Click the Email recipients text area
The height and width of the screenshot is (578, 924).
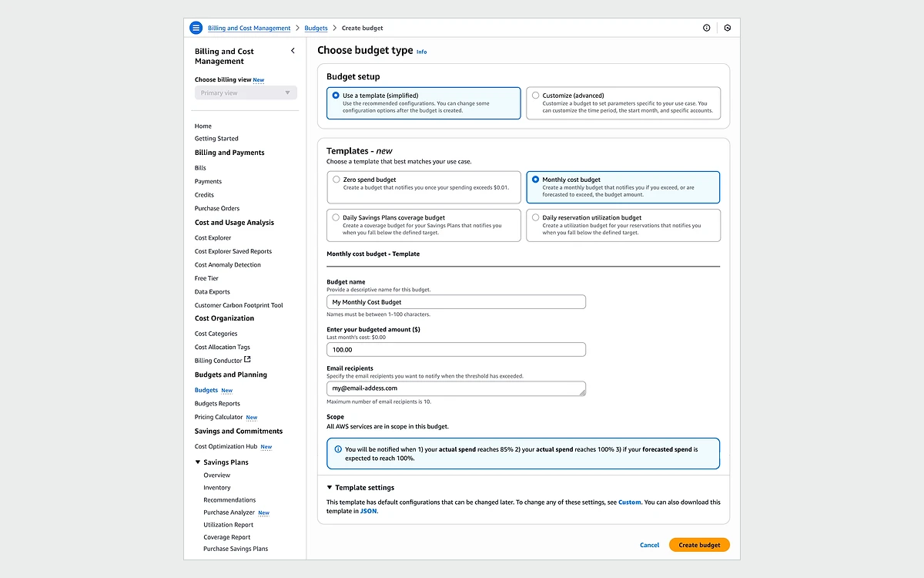tap(456, 388)
